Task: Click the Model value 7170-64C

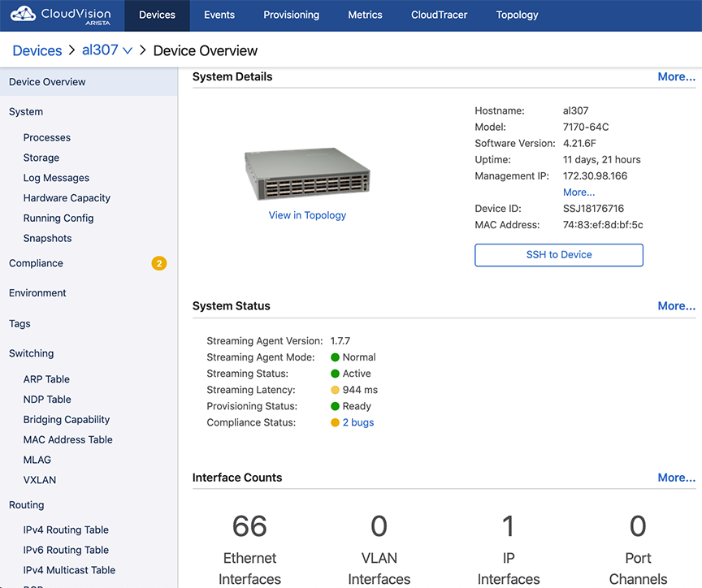Action: tap(586, 127)
